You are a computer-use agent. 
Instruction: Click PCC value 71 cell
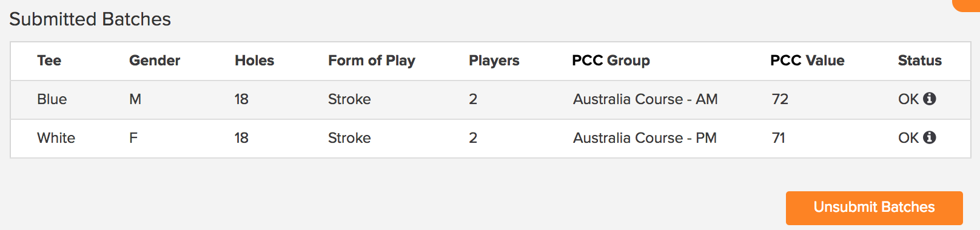pyautogui.click(x=779, y=138)
